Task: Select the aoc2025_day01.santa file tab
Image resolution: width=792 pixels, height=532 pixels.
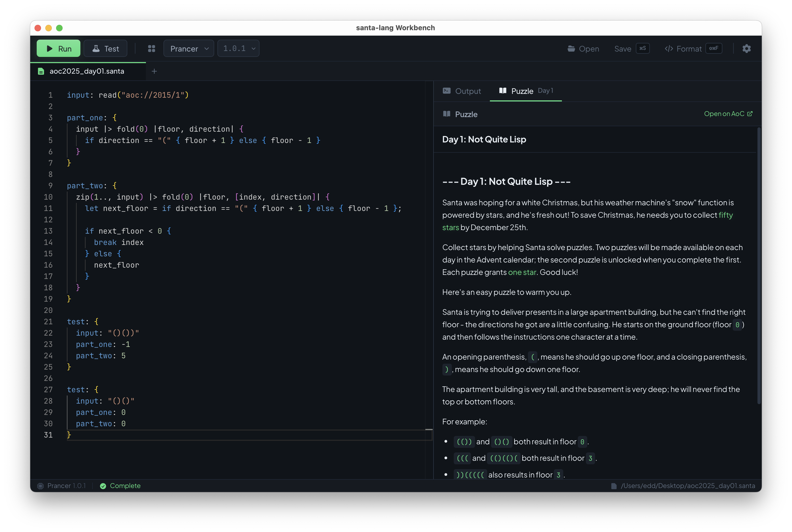Action: (87, 71)
